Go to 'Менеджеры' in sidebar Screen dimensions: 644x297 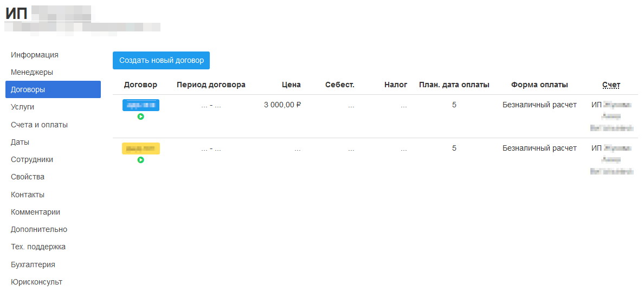32,72
